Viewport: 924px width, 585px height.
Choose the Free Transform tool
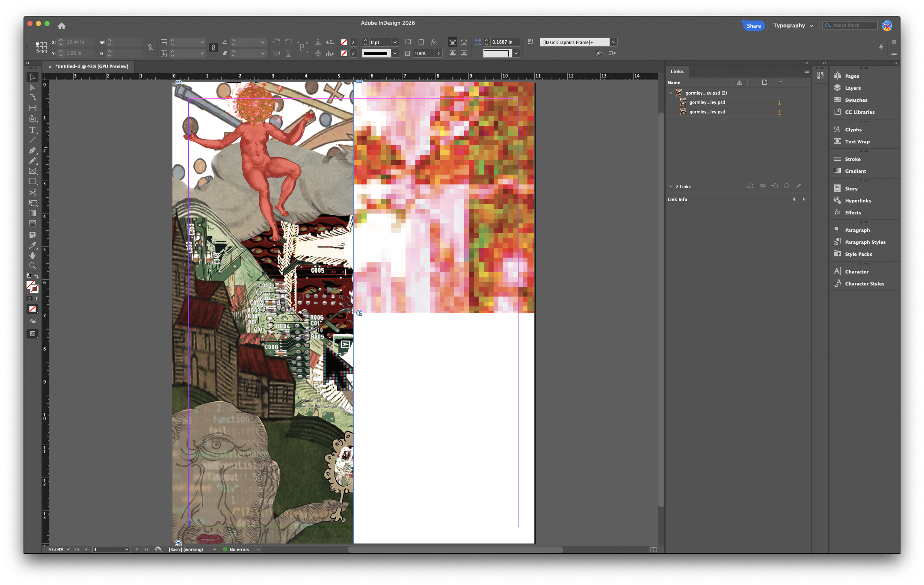[x=33, y=203]
